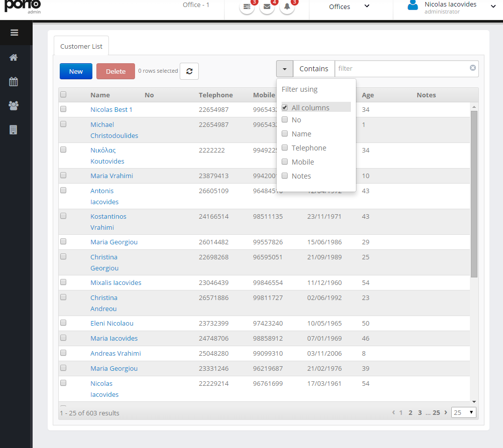This screenshot has height=448, width=503.
Task: Click the refresh icon button
Action: (189, 71)
